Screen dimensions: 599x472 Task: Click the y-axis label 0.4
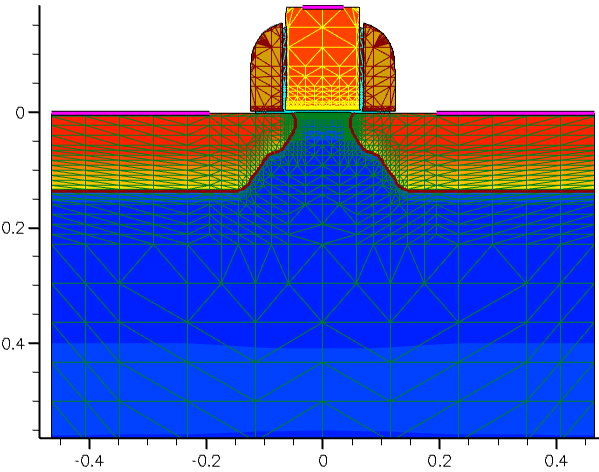15,343
